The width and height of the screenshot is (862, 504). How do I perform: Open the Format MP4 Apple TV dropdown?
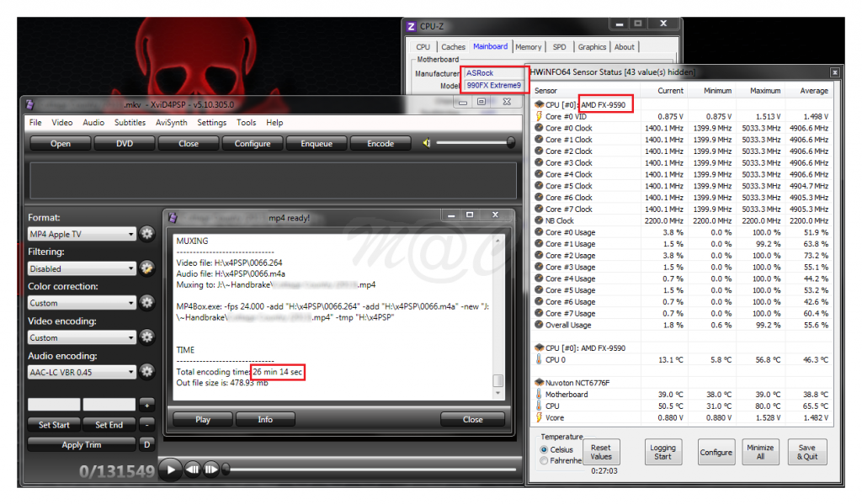pyautogui.click(x=82, y=234)
